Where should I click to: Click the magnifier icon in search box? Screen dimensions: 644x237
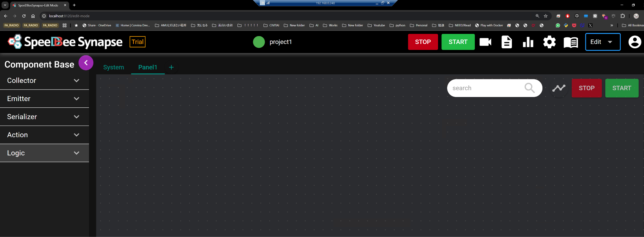530,88
